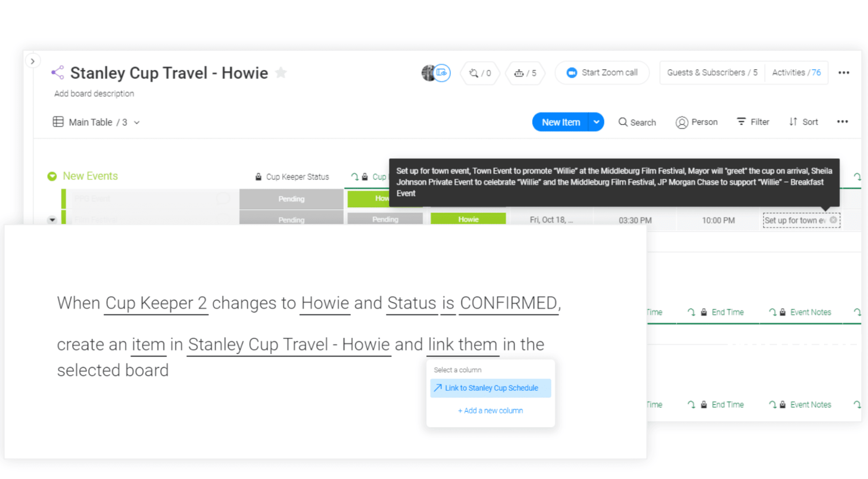Image resolution: width=868 pixels, height=479 pixels.
Task: Click the star/favorite icon next to board title
Action: click(281, 73)
